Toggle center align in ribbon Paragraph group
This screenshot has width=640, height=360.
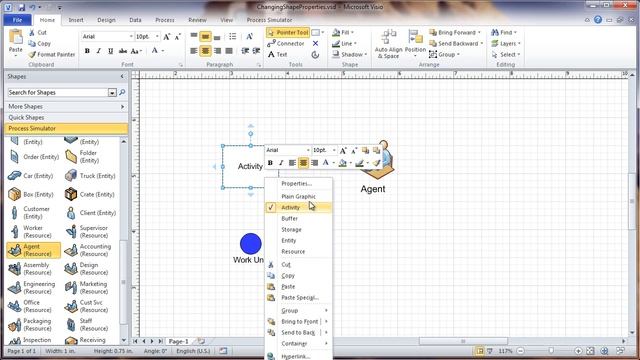(x=205, y=51)
